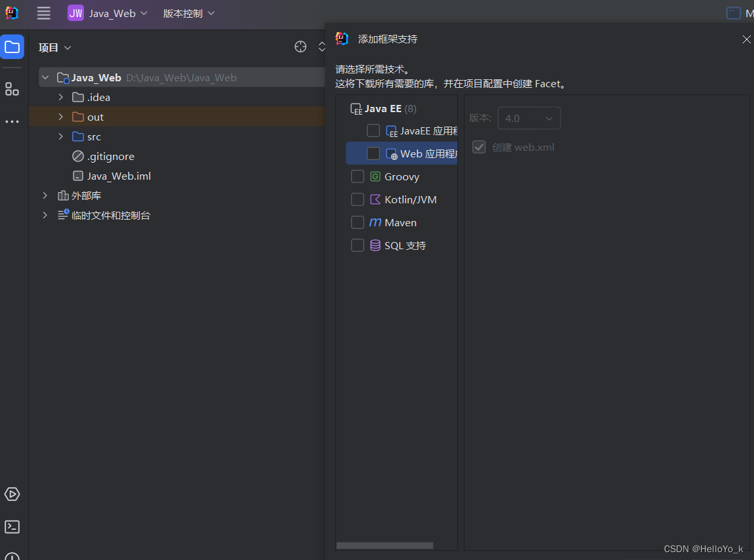Click the JavaEE application framework icon
754x560 pixels.
[391, 131]
